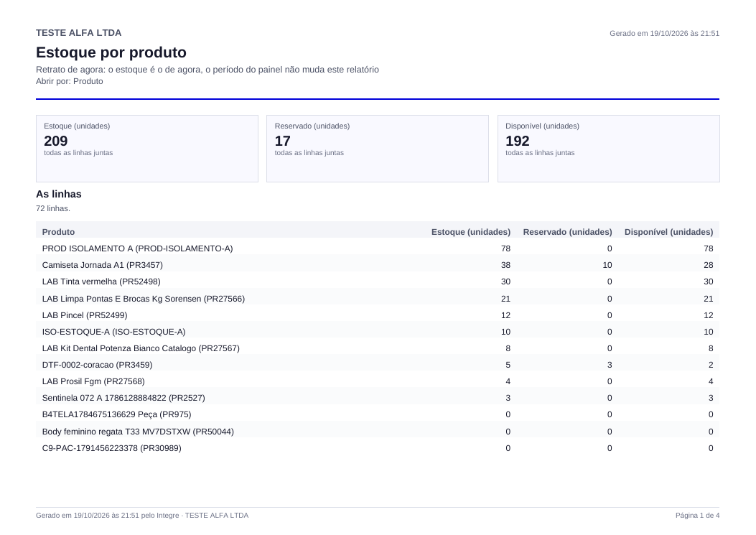Screen dimensions: 756x535
Task: Select the Sentinela 072 A row
Action: tap(378, 398)
